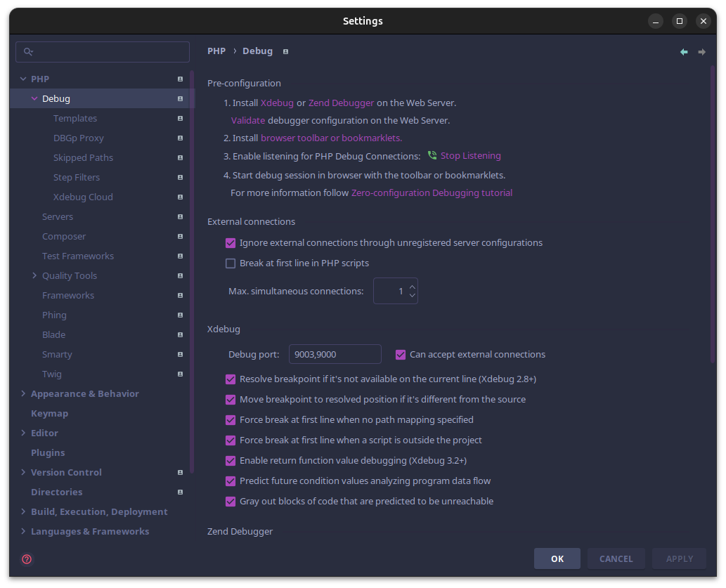This screenshot has height=588, width=726.
Task: Confirm settings with the OK button
Action: point(557,558)
